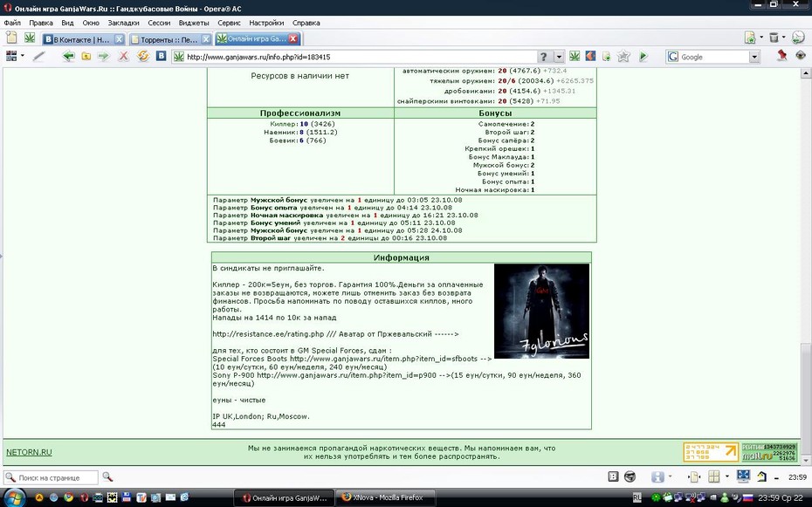The image size is (812, 507).
Task: Click the Онлайн игра GanjaW... taskbar button
Action: [285, 498]
